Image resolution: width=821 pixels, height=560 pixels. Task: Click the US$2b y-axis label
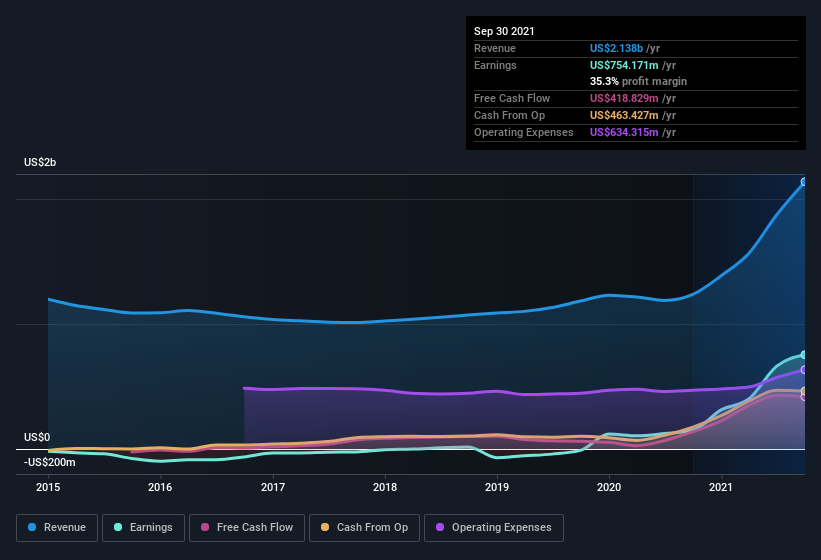(40, 162)
